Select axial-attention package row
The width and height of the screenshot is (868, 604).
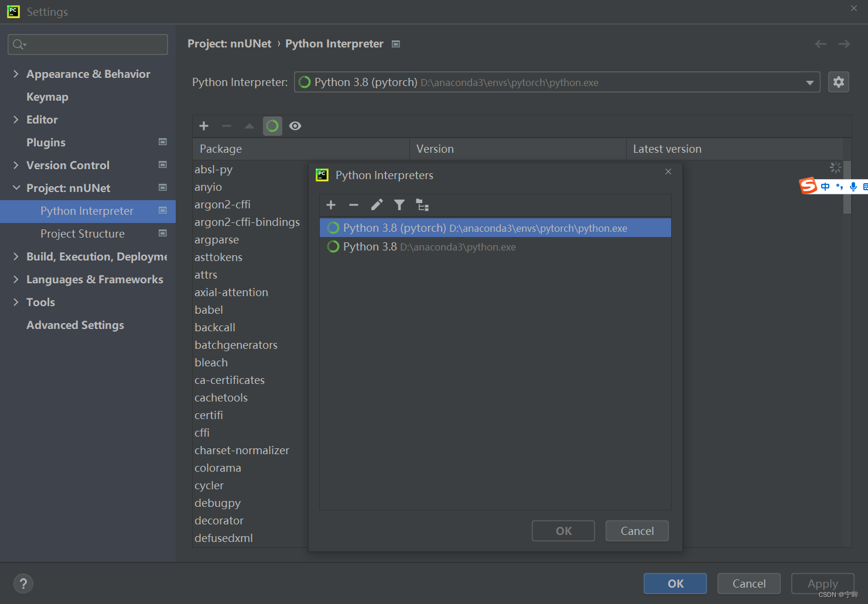(231, 292)
